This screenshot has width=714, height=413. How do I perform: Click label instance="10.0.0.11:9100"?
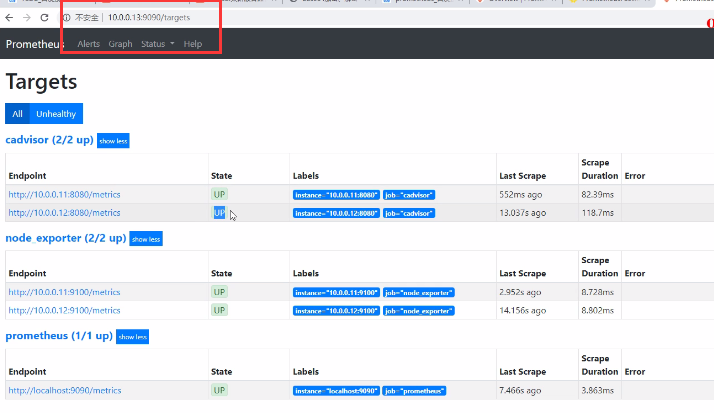click(x=336, y=292)
